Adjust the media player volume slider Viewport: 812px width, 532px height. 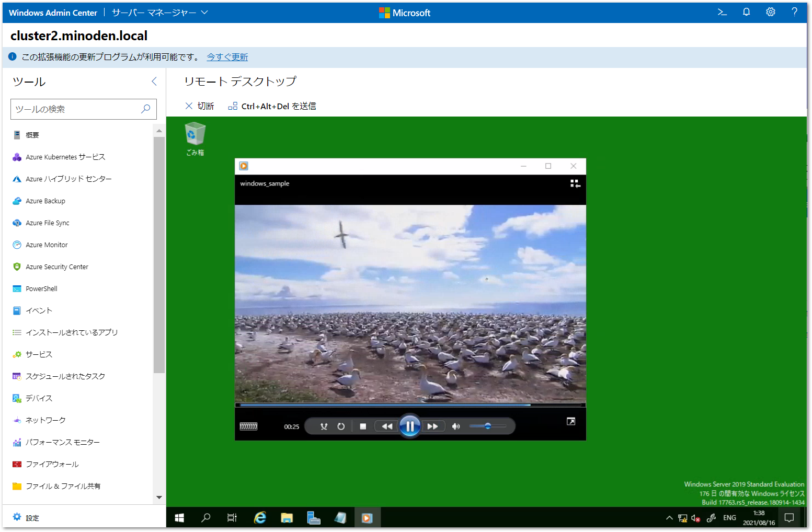point(488,426)
